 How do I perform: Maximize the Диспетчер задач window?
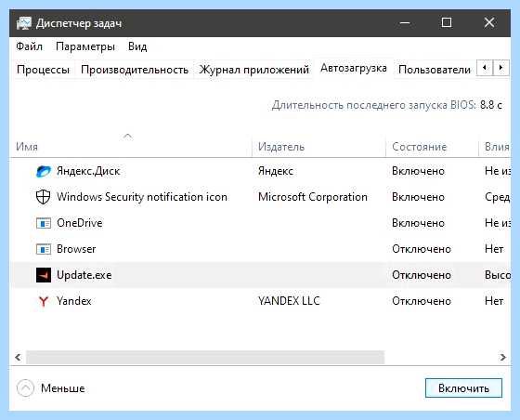447,23
